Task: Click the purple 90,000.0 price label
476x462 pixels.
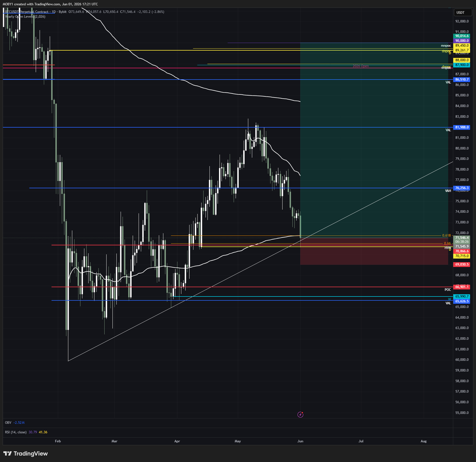Action: (x=462, y=41)
